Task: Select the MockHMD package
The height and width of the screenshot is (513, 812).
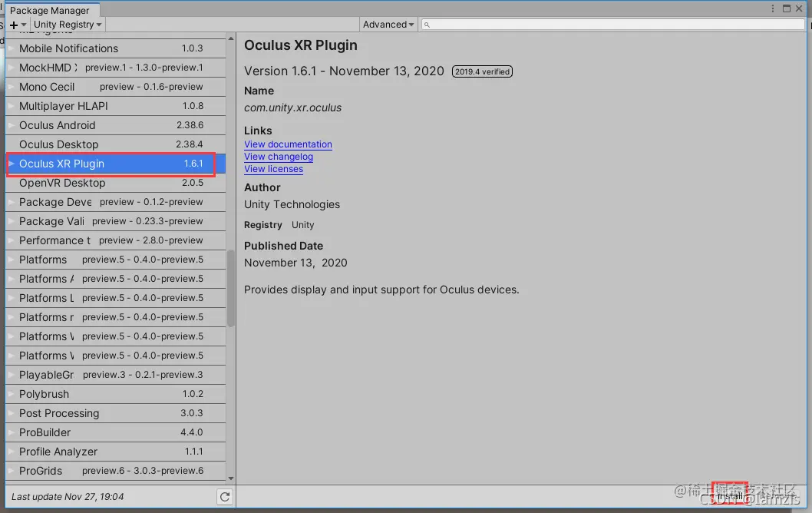Action: point(115,68)
